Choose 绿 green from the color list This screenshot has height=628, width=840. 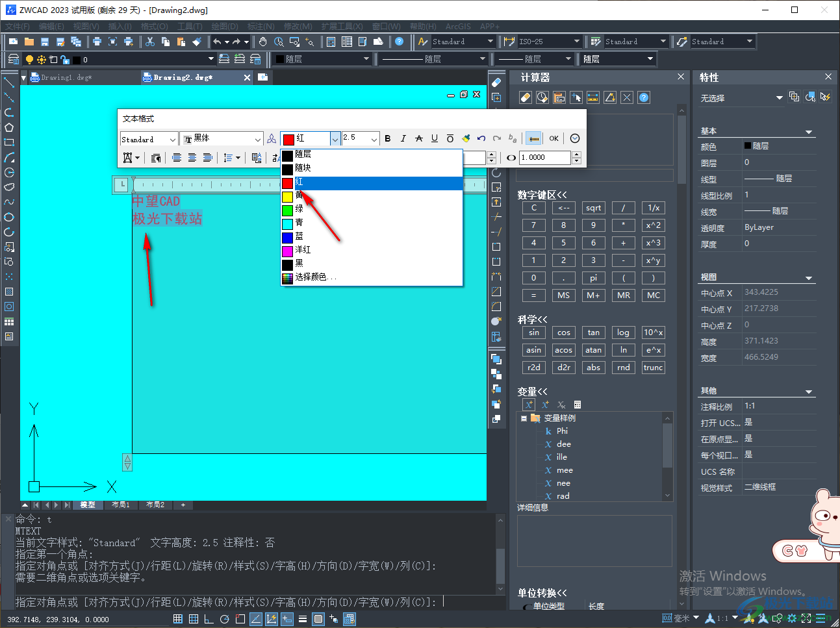point(372,209)
